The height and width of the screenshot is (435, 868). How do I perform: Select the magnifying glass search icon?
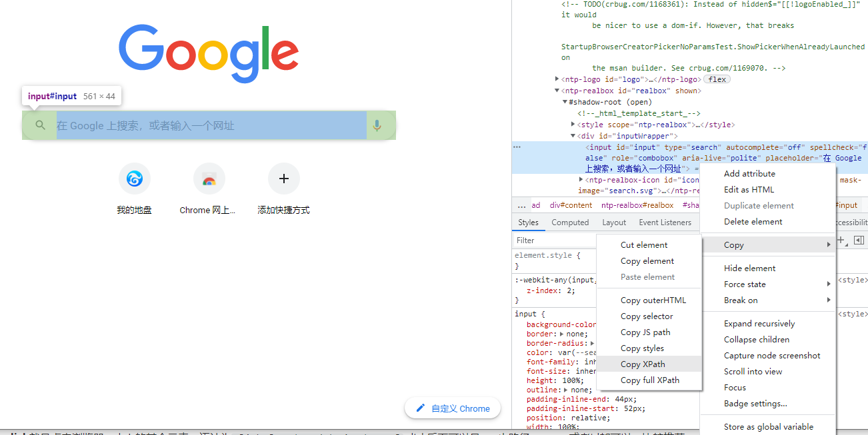(x=40, y=125)
